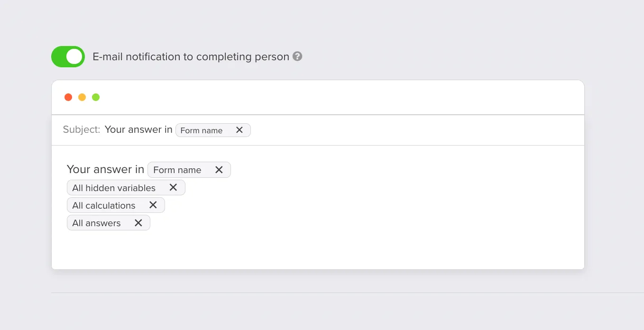Click the Subject line label
The width and height of the screenshot is (644, 330).
point(81,129)
